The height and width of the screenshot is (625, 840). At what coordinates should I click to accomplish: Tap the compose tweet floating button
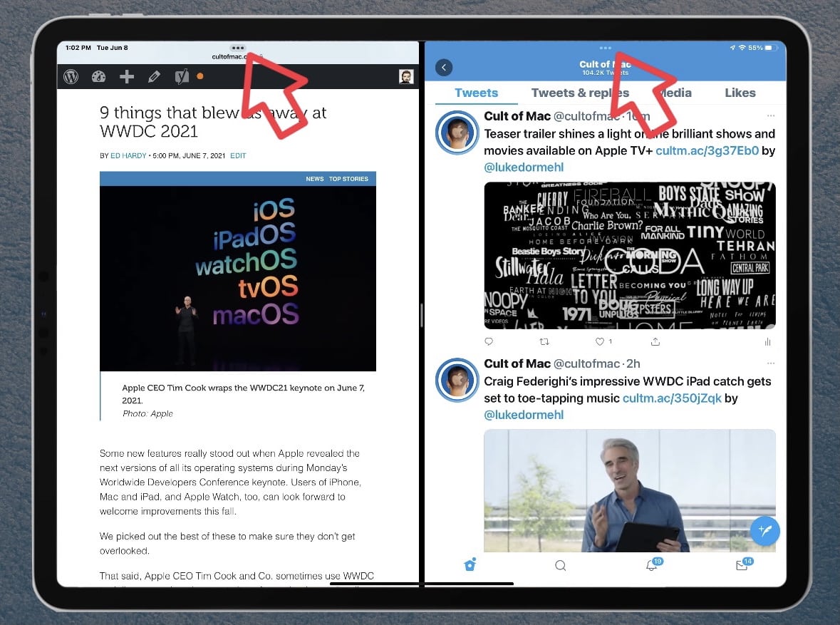pyautogui.click(x=765, y=531)
